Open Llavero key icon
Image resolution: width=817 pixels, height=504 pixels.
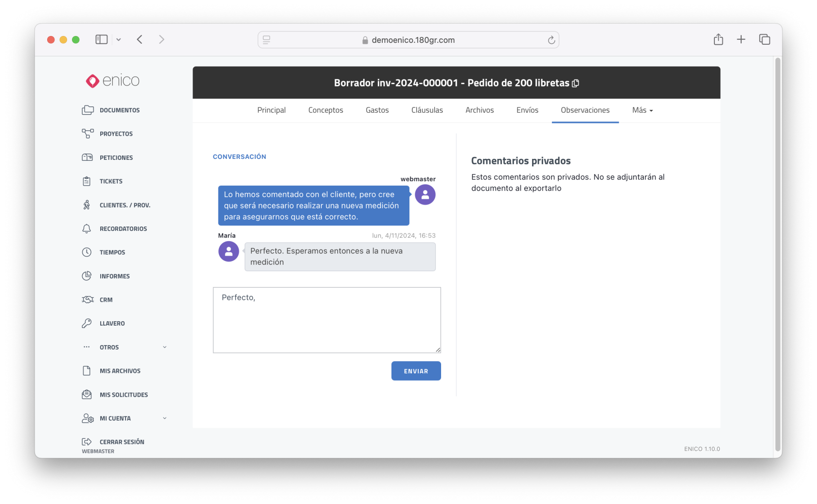87,323
